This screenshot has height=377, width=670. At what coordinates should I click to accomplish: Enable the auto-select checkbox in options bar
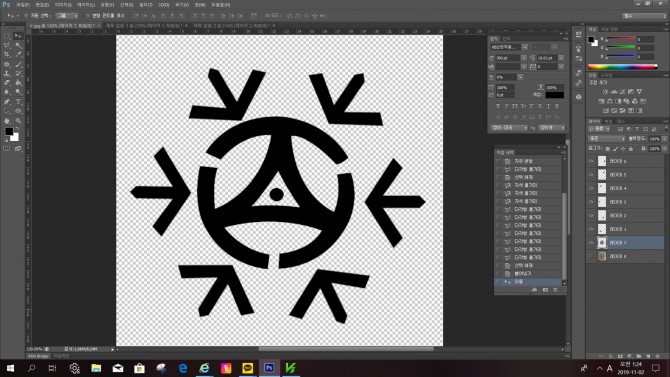tap(26, 16)
